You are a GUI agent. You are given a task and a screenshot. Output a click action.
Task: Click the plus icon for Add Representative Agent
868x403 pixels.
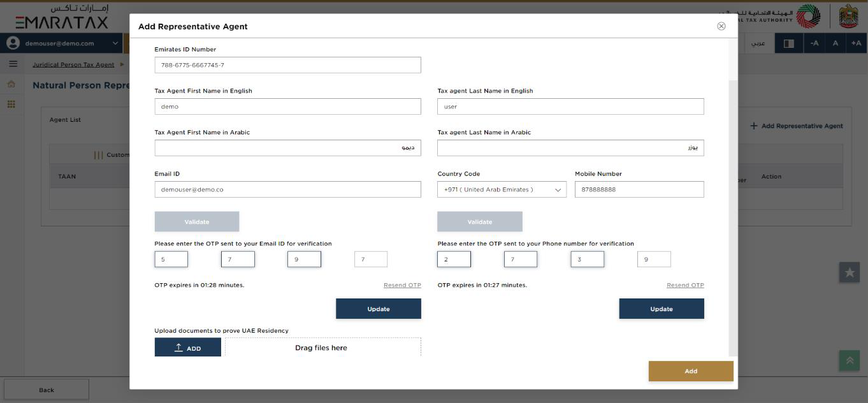click(754, 126)
